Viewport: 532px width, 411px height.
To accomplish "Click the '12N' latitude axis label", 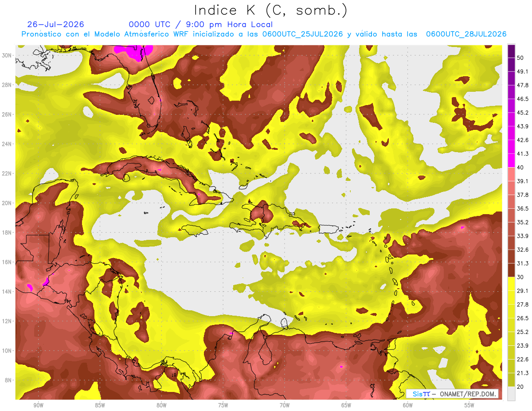I will tap(7, 321).
